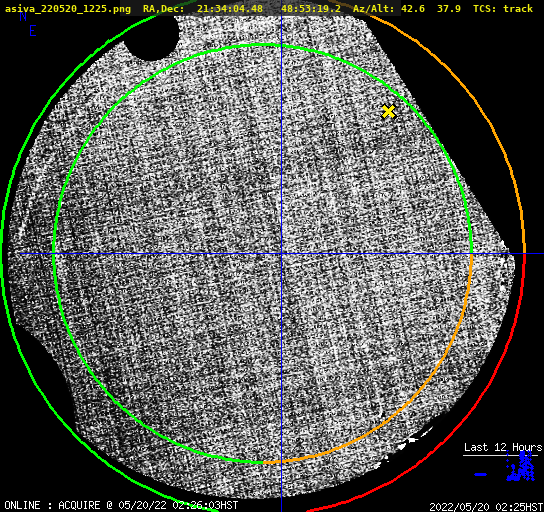Image resolution: width=544 pixels, height=512 pixels.
Task: Click the asiva_220520_1225.png filename text
Action: tap(68, 8)
